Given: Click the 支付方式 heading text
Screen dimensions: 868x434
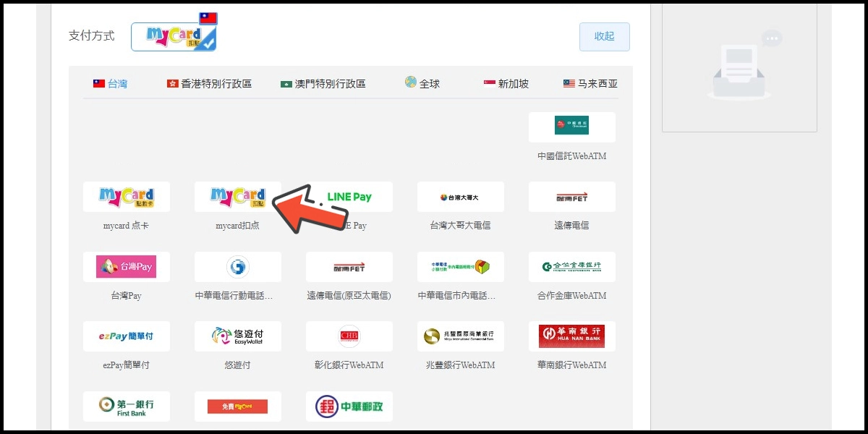Looking at the screenshot, I should [92, 36].
